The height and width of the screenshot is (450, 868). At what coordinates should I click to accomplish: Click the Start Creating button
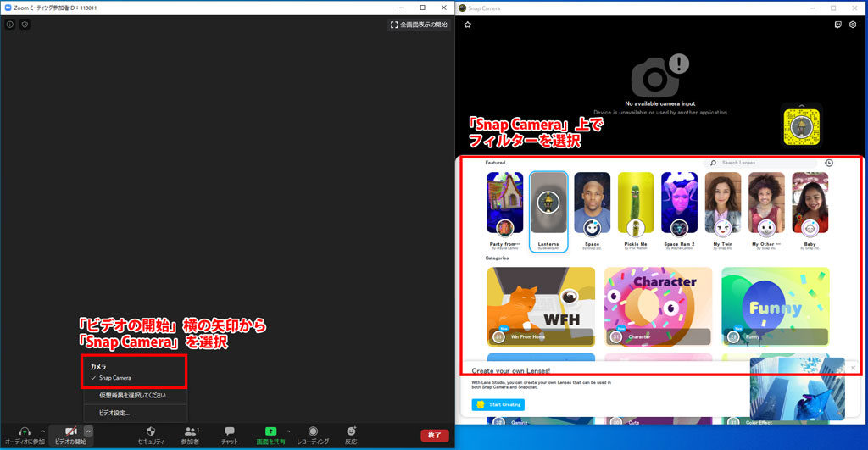click(498, 405)
